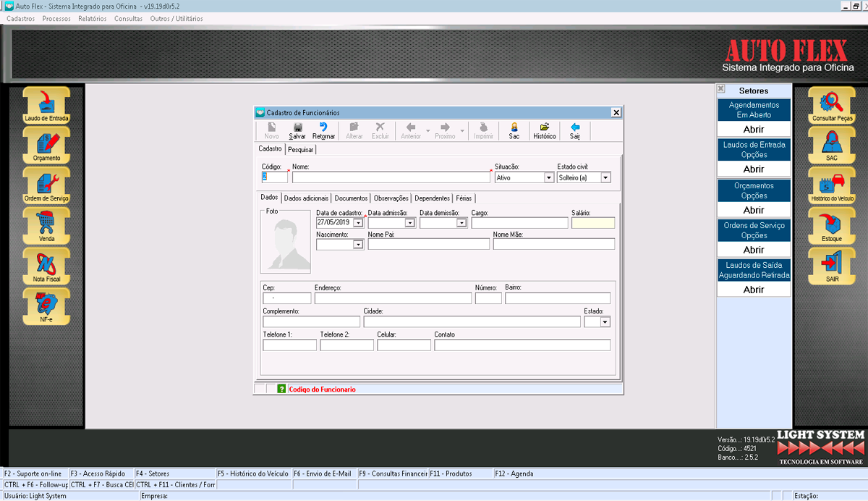
Task: Click Sair in the form toolbar
Action: (575, 131)
